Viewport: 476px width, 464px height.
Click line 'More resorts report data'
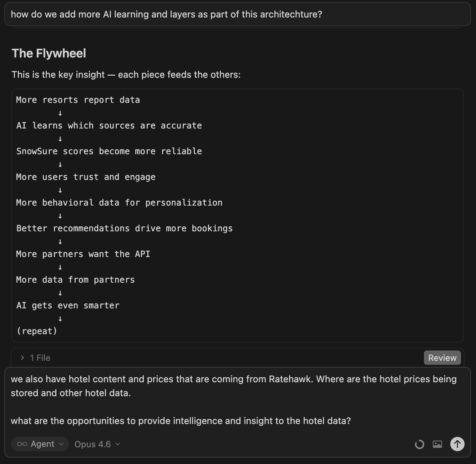[78, 100]
